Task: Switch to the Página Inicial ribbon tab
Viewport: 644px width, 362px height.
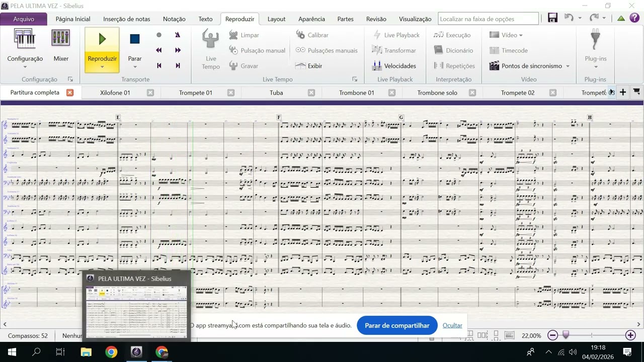Action: coord(73,19)
